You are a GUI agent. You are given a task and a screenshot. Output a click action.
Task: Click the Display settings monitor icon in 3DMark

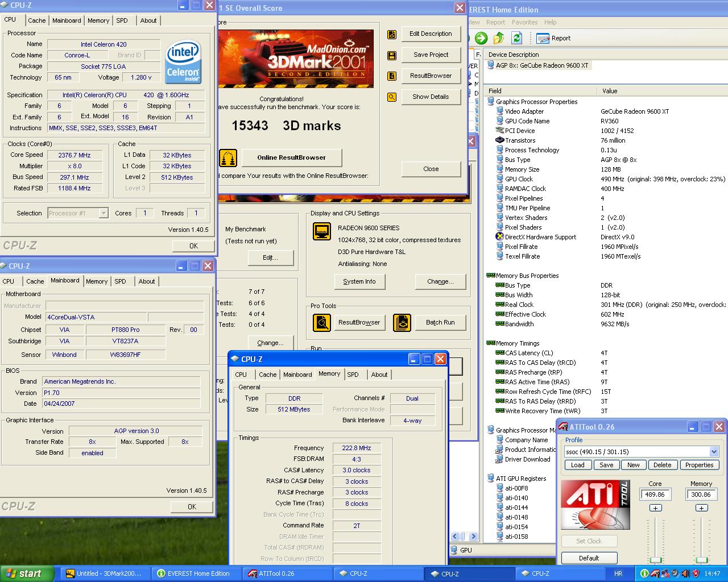322,231
